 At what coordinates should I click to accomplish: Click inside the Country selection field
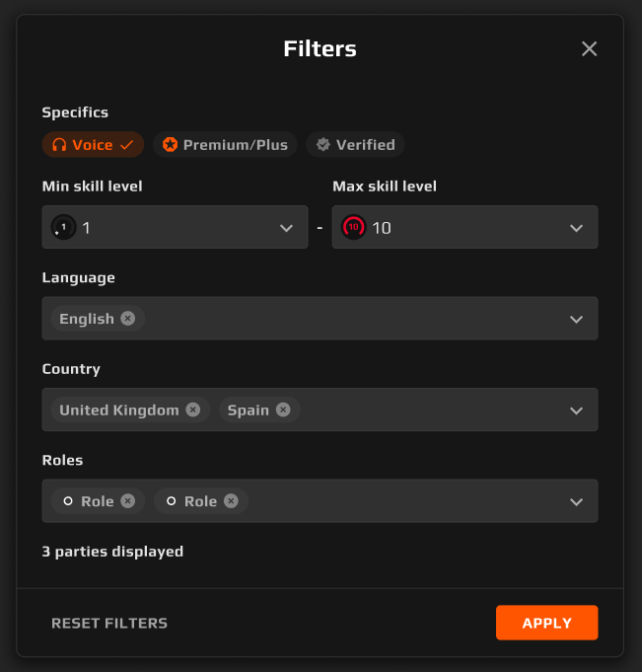[320, 410]
